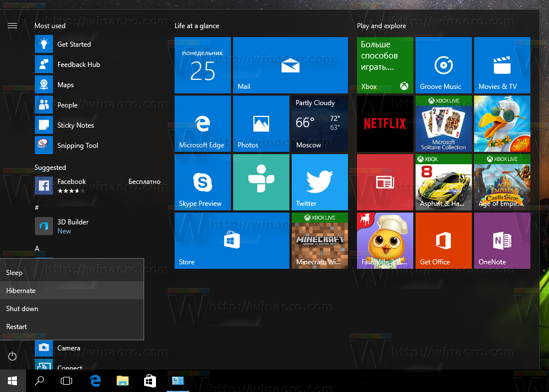
Task: Click the Power button icon
Action: click(x=12, y=357)
